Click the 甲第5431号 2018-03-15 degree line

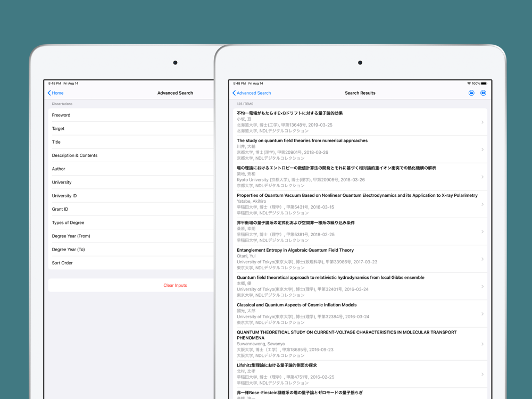coord(285,207)
